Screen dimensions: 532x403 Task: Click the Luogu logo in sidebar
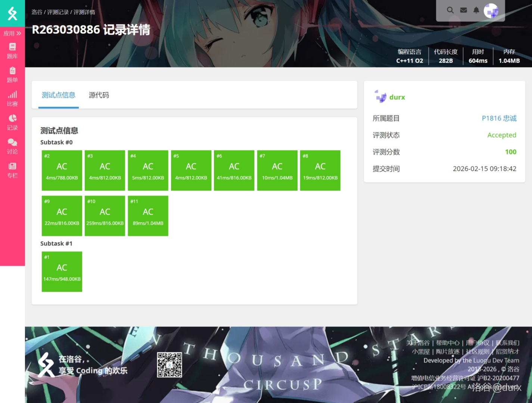12,13
